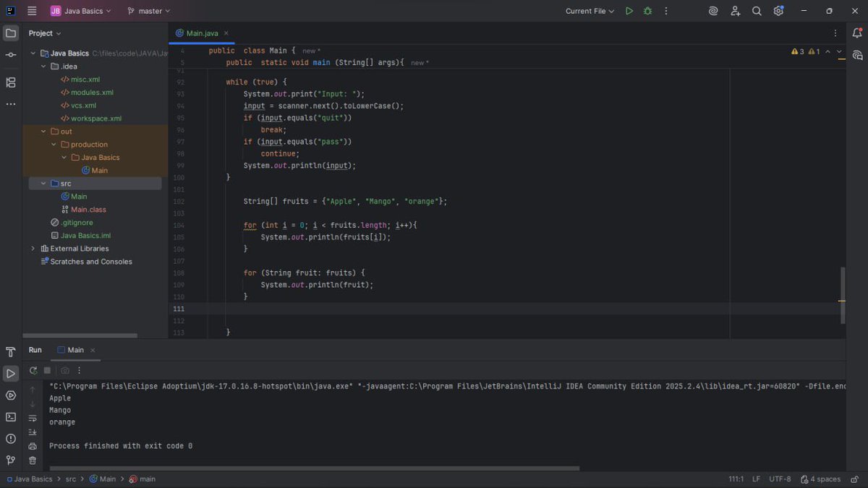Open Run panel more options
Screen dimensions: 868x488
tap(80, 370)
